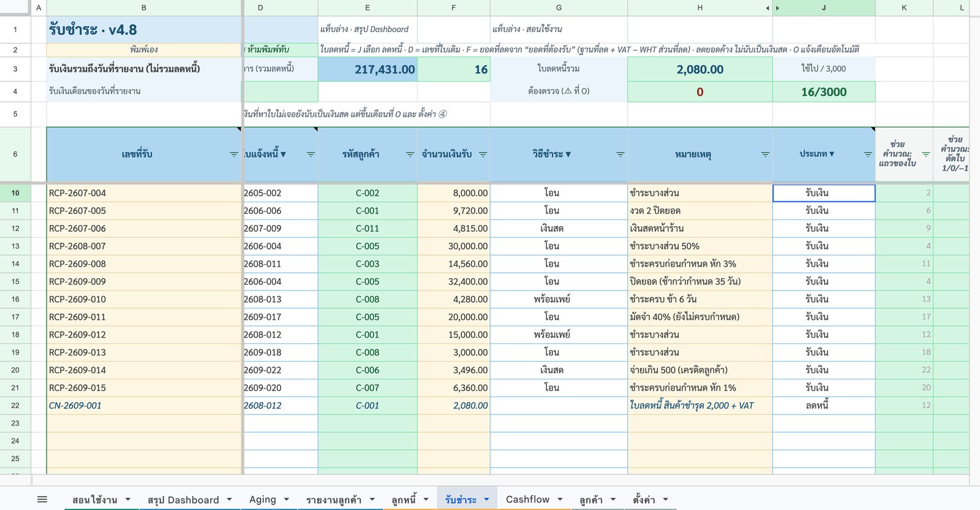Select credit note total cell 2,080.00 in row 3

[700, 69]
